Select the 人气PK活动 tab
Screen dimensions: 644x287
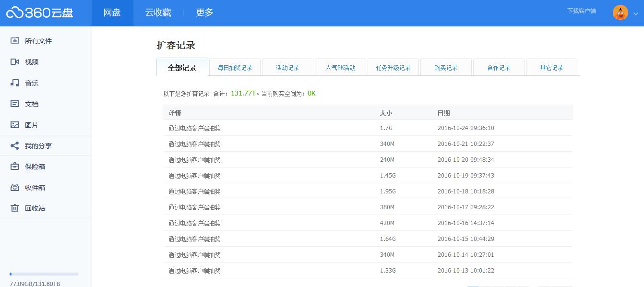(340, 68)
